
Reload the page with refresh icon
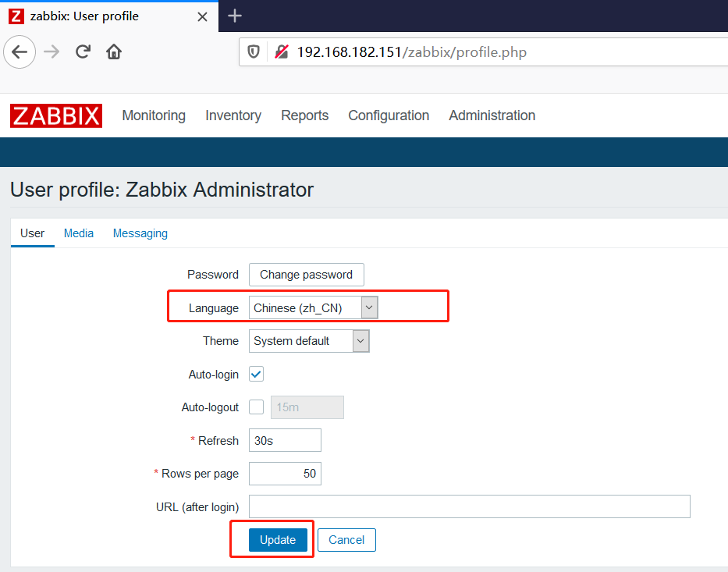tap(83, 52)
